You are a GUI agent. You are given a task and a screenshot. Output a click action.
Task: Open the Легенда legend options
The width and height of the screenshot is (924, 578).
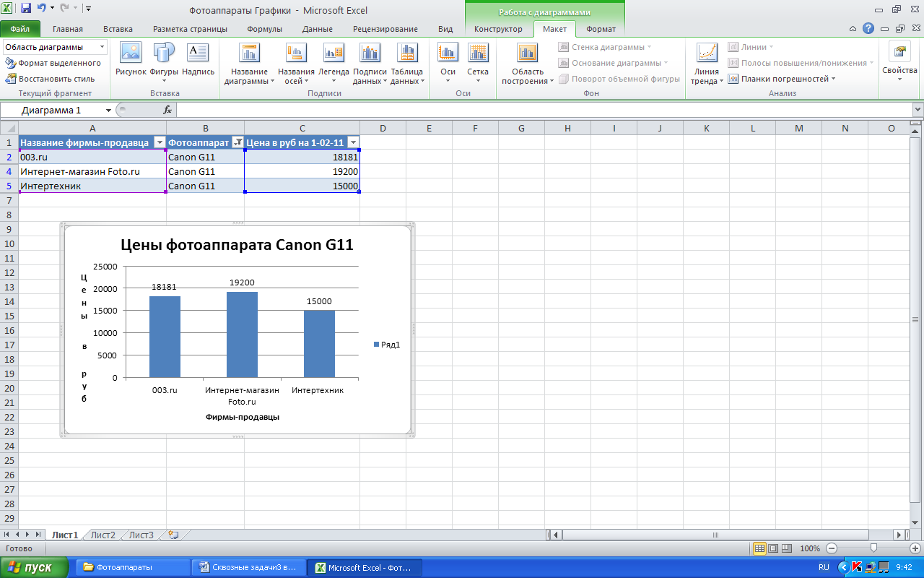(x=334, y=64)
